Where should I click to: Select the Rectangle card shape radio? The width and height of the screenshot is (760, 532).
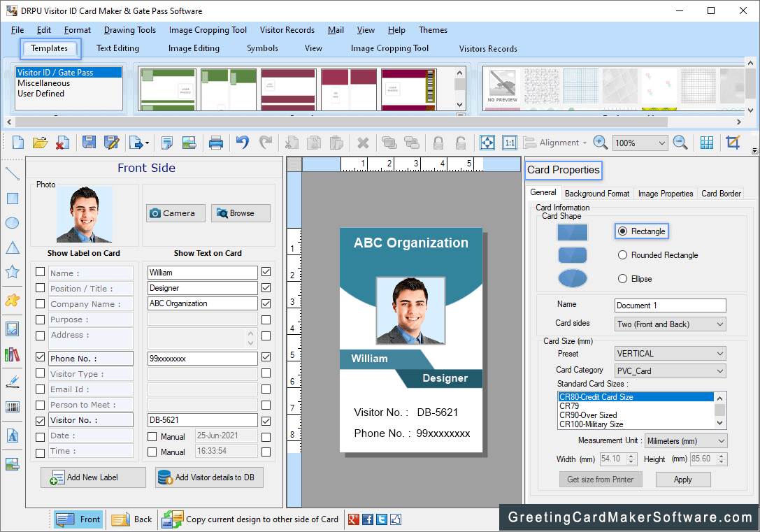click(x=623, y=231)
